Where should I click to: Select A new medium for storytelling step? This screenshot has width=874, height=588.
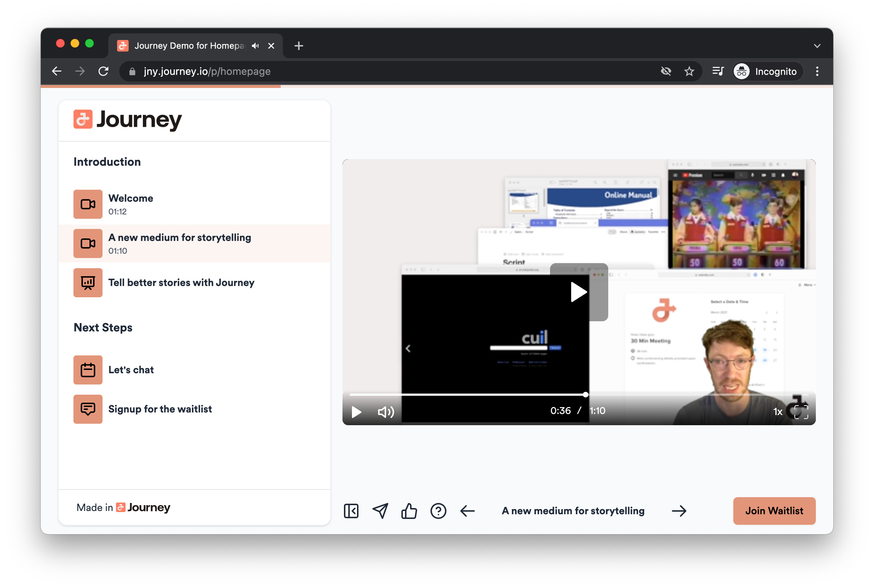coord(194,244)
